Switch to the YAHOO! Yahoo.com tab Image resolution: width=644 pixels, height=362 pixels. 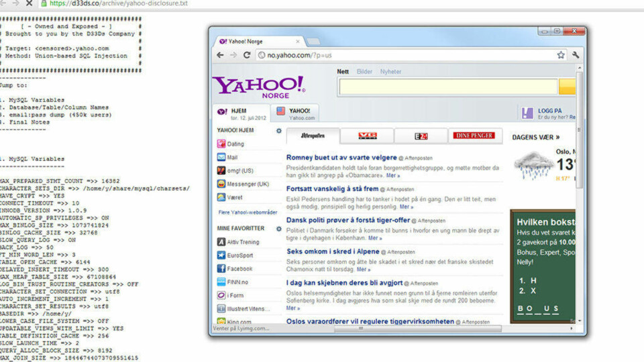tap(295, 113)
